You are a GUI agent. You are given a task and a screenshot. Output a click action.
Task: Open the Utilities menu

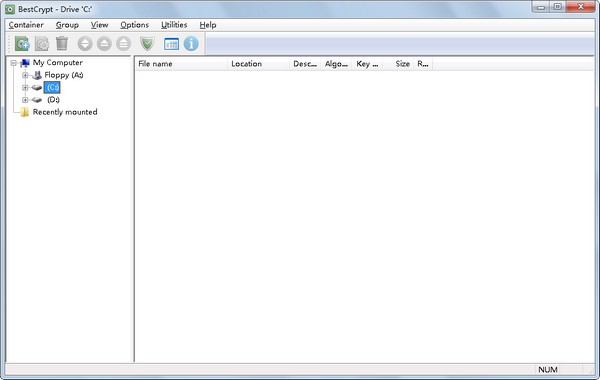[174, 25]
